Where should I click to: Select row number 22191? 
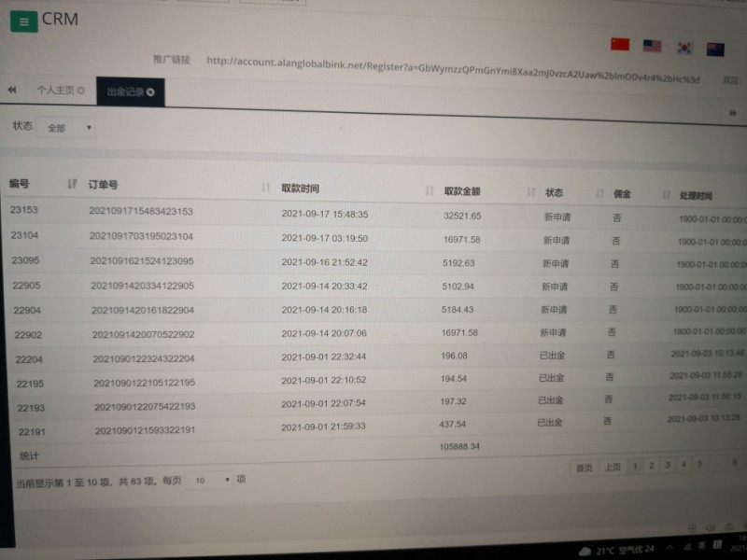32,432
